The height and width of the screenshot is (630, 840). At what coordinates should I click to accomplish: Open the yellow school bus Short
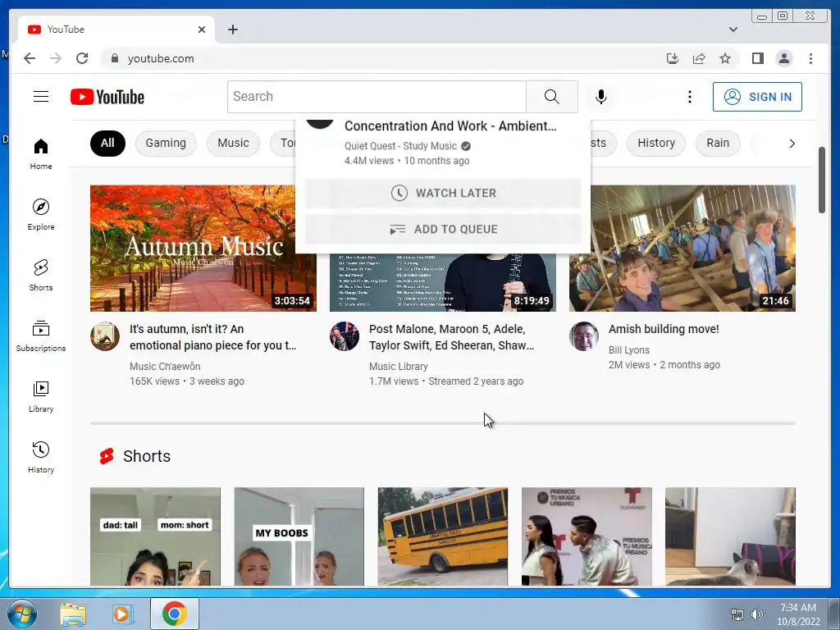tap(442, 536)
